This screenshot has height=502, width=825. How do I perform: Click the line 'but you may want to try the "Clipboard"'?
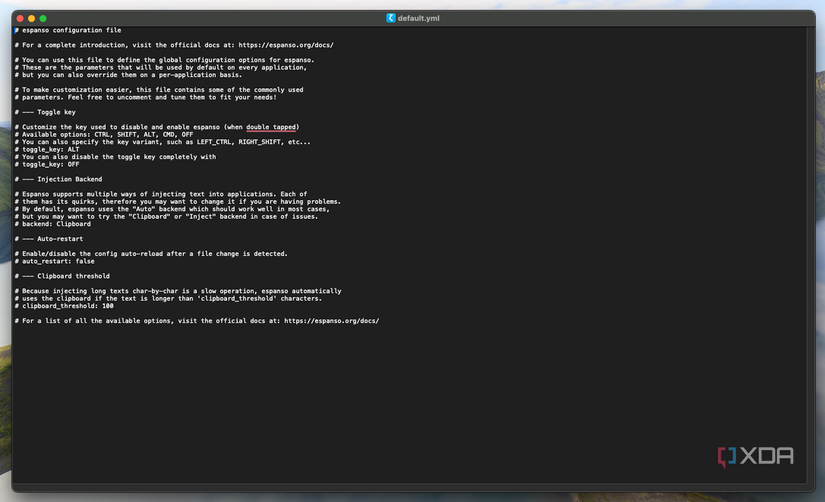166,216
